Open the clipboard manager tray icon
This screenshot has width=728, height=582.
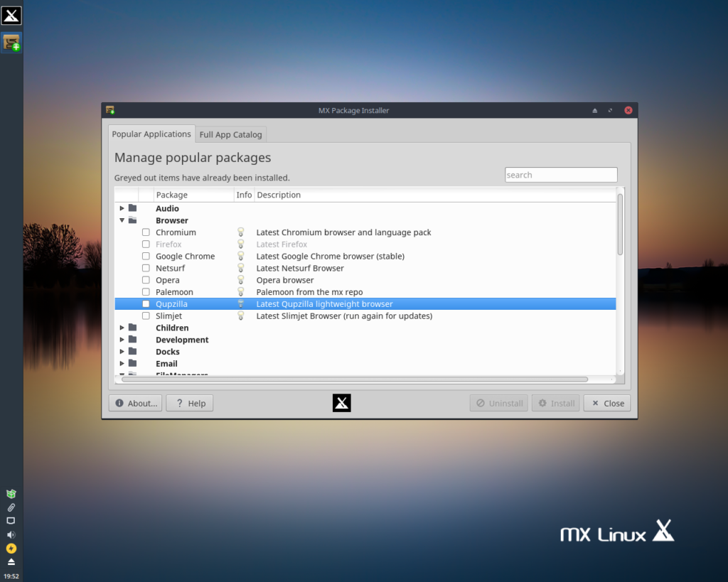click(11, 507)
